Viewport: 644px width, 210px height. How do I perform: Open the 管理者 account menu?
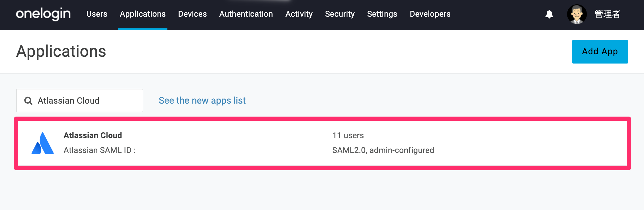click(x=607, y=14)
